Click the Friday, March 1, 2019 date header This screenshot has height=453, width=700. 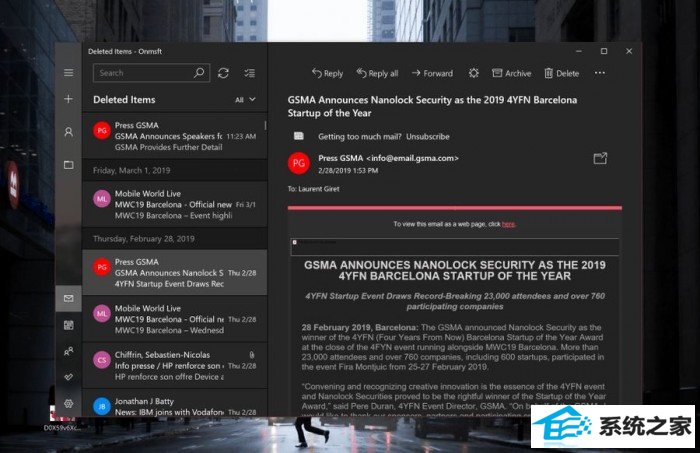(x=131, y=170)
